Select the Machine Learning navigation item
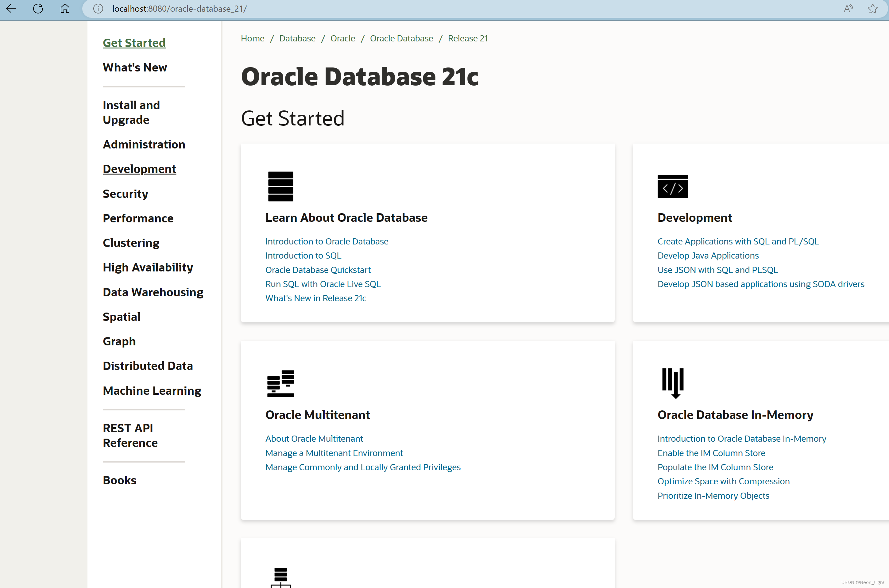The image size is (889, 588). [x=152, y=390]
